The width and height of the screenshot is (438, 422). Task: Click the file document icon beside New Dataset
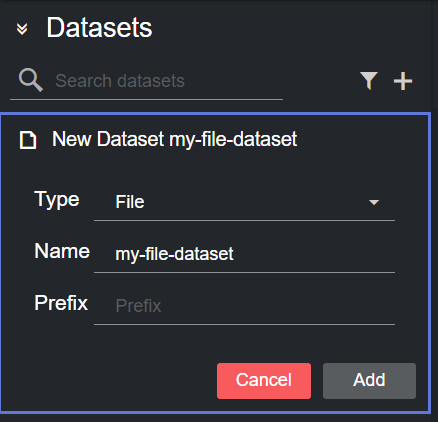28,140
